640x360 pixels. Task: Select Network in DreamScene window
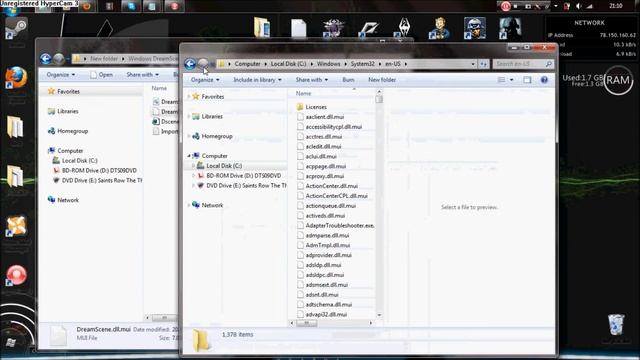point(64,200)
